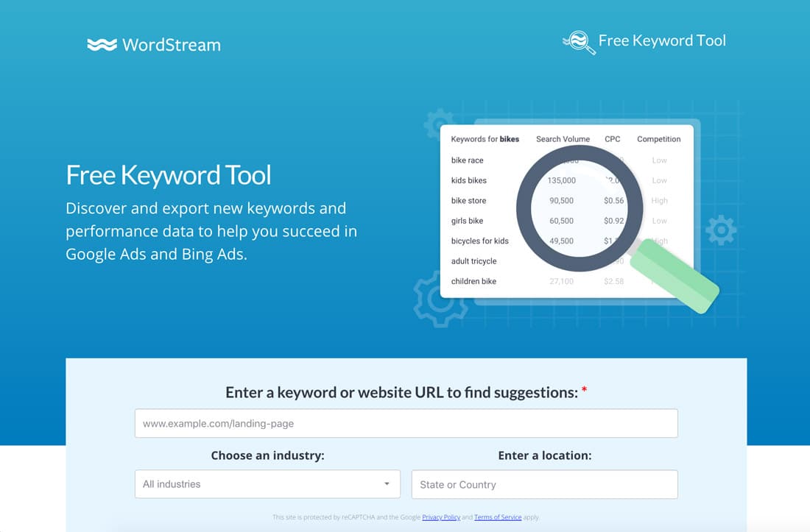Click the Free Keyword Tool magnifier logo icon

tap(579, 43)
